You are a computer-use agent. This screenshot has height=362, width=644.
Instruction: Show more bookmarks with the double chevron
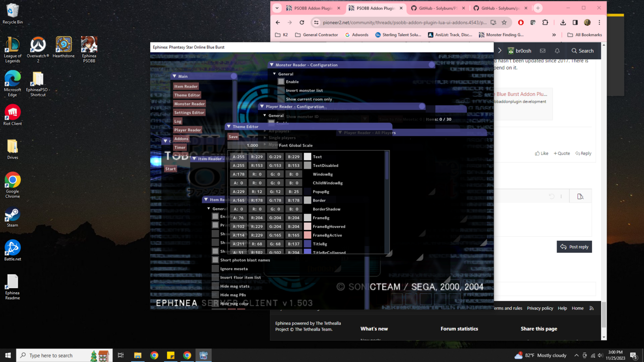(554, 35)
